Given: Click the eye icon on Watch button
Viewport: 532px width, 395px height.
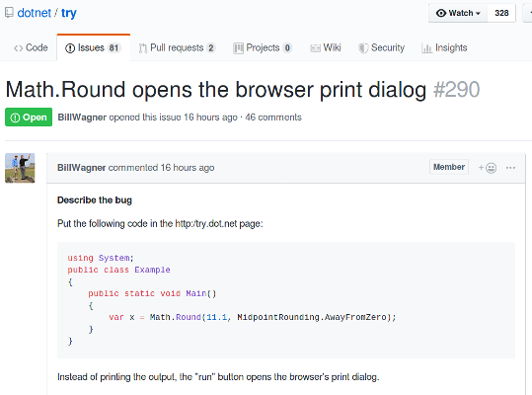Looking at the screenshot, I should point(441,13).
